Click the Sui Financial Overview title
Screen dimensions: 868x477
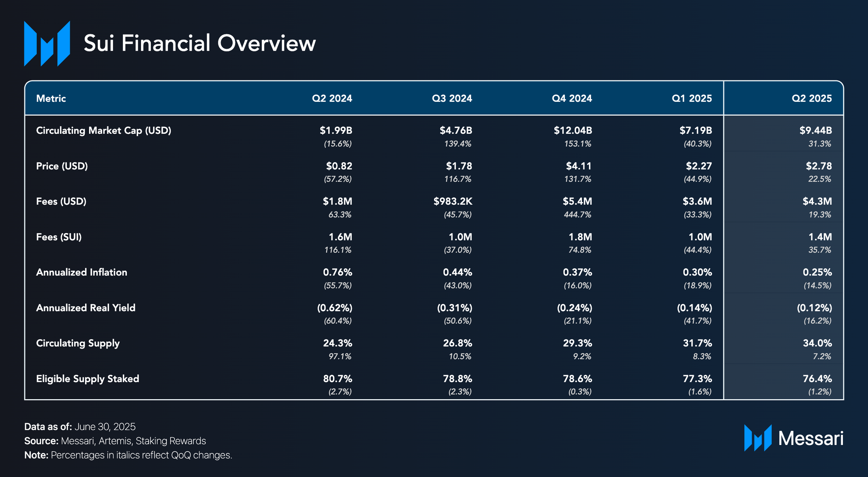199,43
